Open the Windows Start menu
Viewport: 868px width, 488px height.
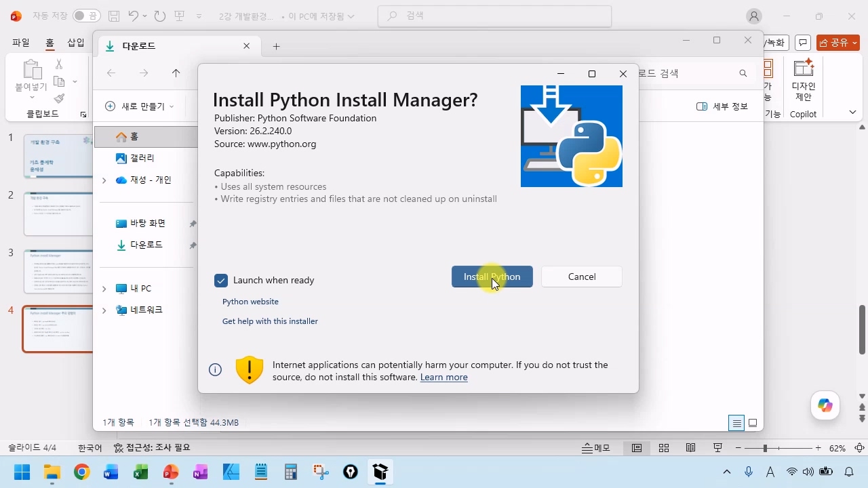coord(22,472)
